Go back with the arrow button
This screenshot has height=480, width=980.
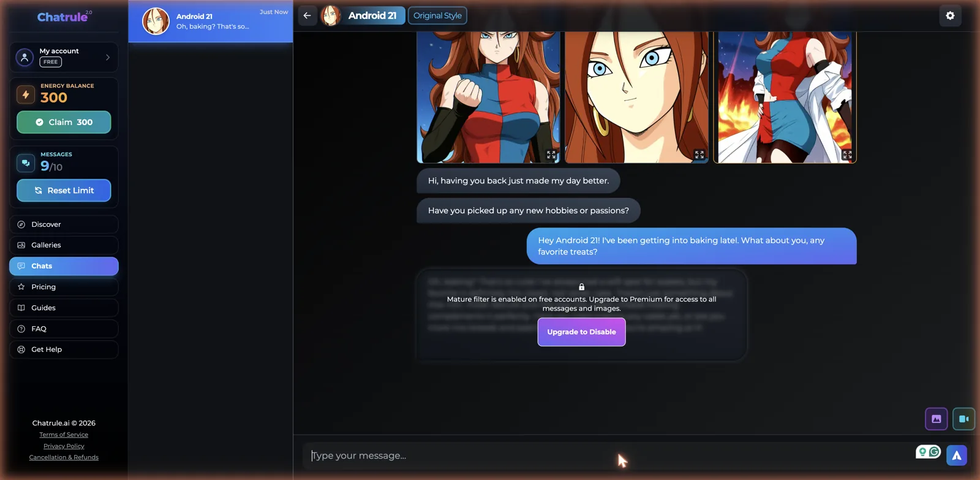tap(307, 15)
